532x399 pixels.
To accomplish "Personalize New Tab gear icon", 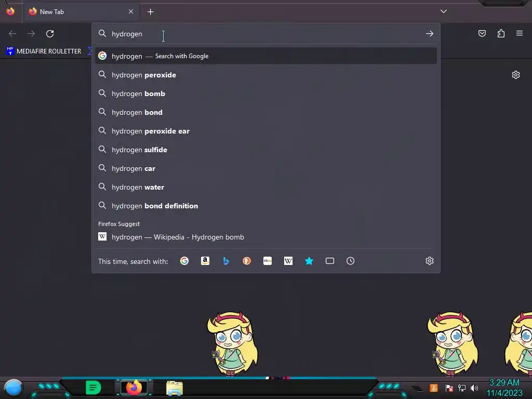I will [x=516, y=75].
